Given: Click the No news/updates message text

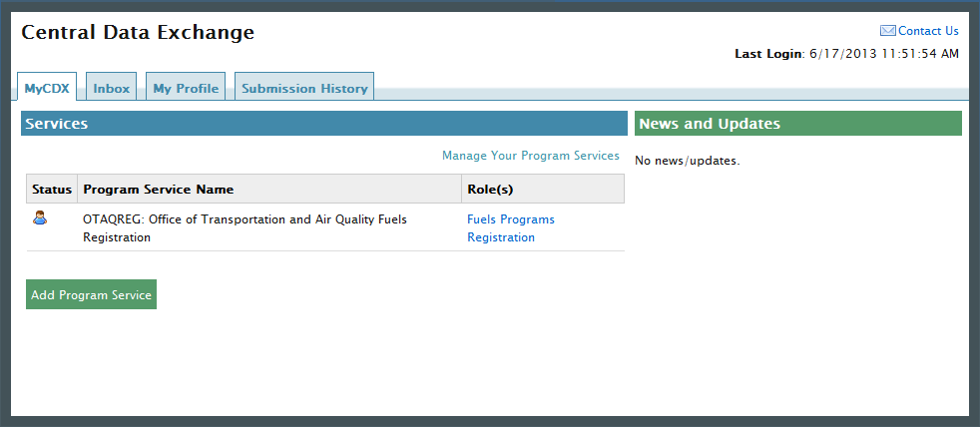Looking at the screenshot, I should (x=688, y=161).
